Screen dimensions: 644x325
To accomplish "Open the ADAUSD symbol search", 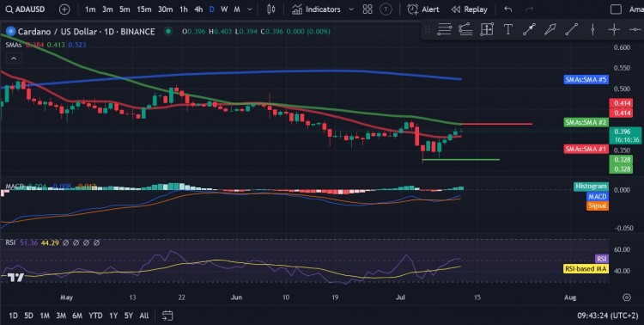I will point(26,9).
